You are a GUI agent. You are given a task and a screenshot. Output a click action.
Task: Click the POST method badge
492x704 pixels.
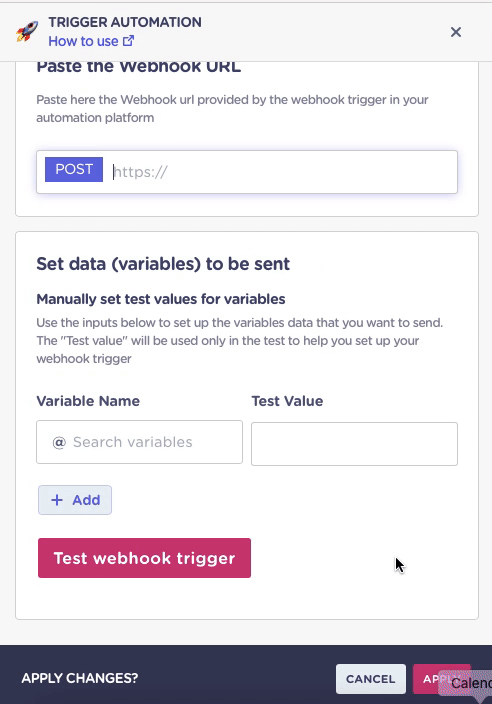click(74, 169)
